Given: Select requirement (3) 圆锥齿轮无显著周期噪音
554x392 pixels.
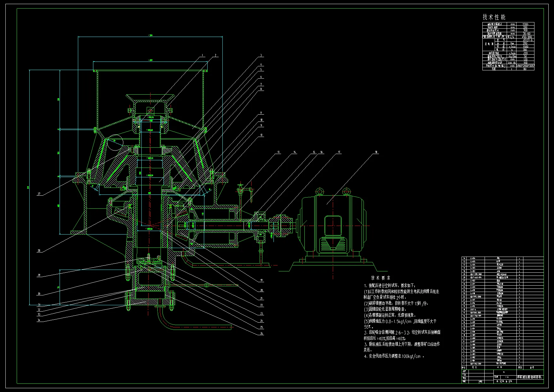Looking at the screenshot, I should 386,309.
